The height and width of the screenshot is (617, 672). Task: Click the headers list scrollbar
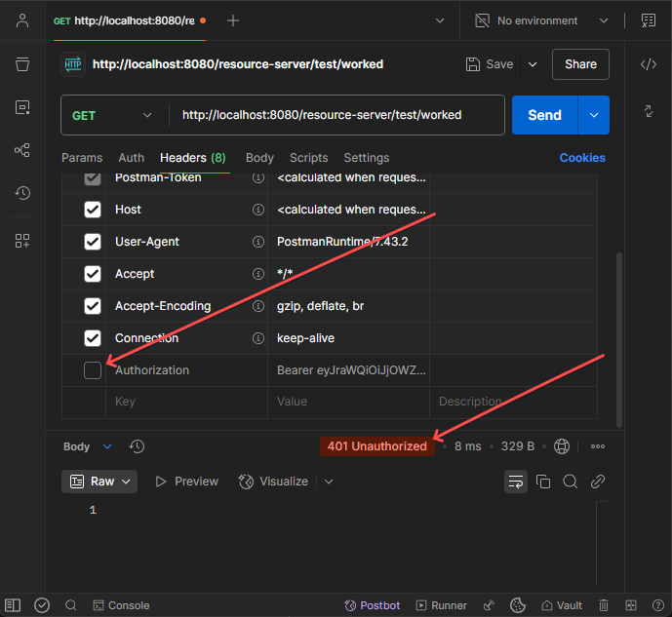(x=619, y=340)
